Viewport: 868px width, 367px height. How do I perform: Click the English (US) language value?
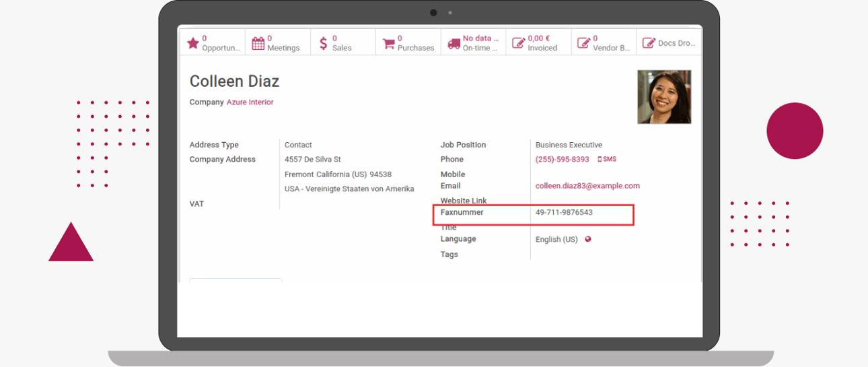click(x=556, y=240)
